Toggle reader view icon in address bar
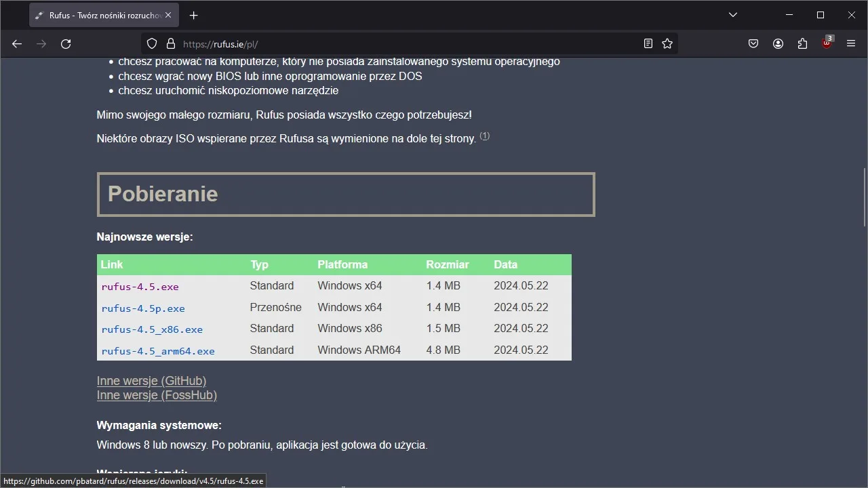The width and height of the screenshot is (868, 488). pos(648,43)
